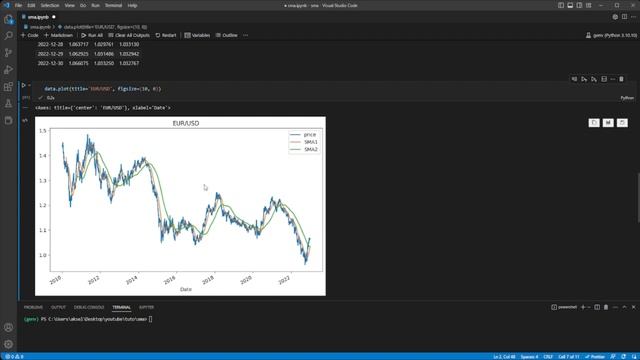Open the Selection menu
This screenshot has height=360, width=640.
[50, 5]
